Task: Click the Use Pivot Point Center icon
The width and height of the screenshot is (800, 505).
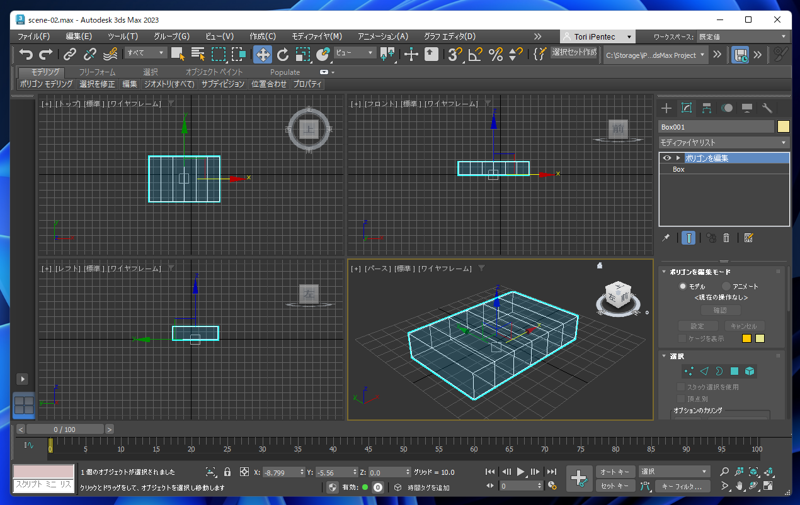Action: click(388, 54)
